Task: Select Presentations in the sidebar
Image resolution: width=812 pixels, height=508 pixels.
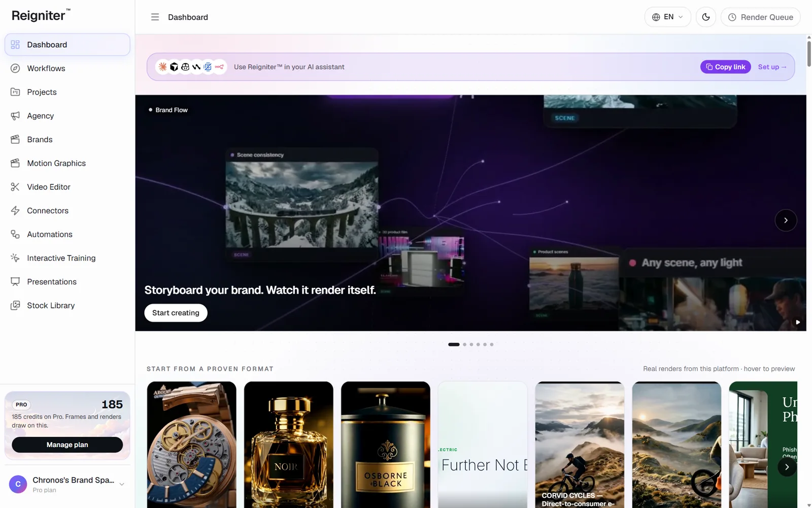Action: coord(67,281)
